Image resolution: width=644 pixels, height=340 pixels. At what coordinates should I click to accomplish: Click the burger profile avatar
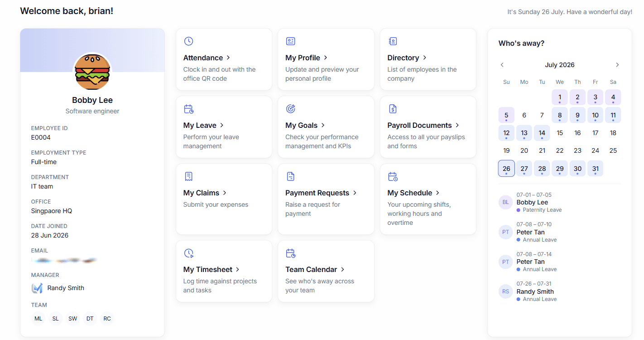[x=92, y=72]
